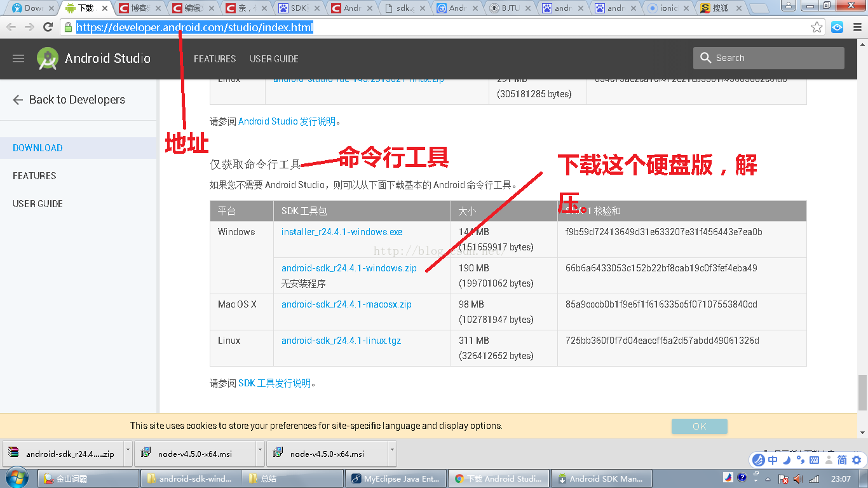Open the IME gear settings icon
Image resolution: width=868 pixels, height=488 pixels.
(x=856, y=459)
